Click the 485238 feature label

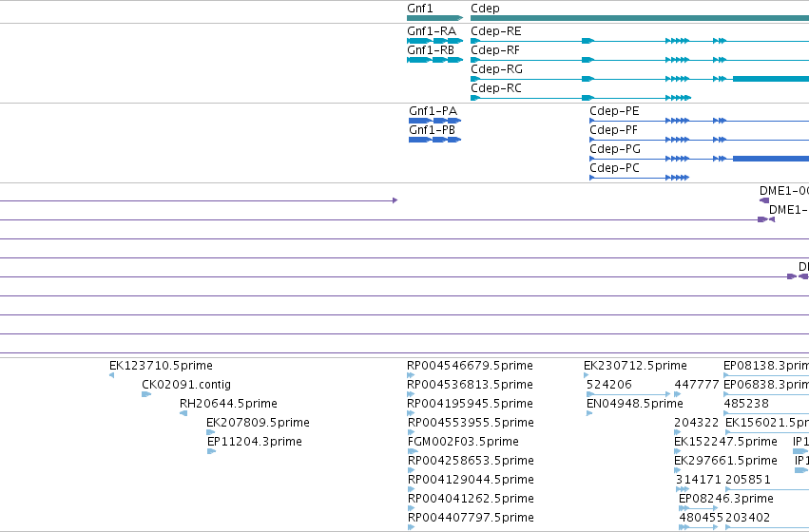746,404
